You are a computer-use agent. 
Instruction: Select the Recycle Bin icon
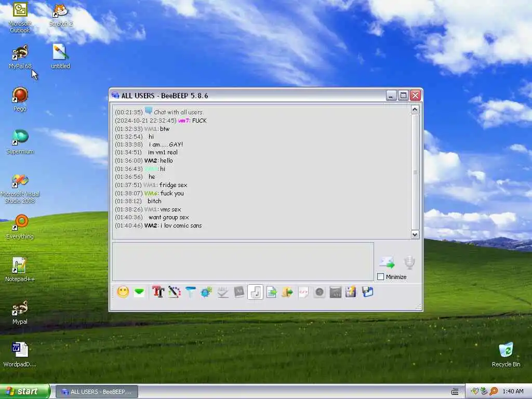506,355
